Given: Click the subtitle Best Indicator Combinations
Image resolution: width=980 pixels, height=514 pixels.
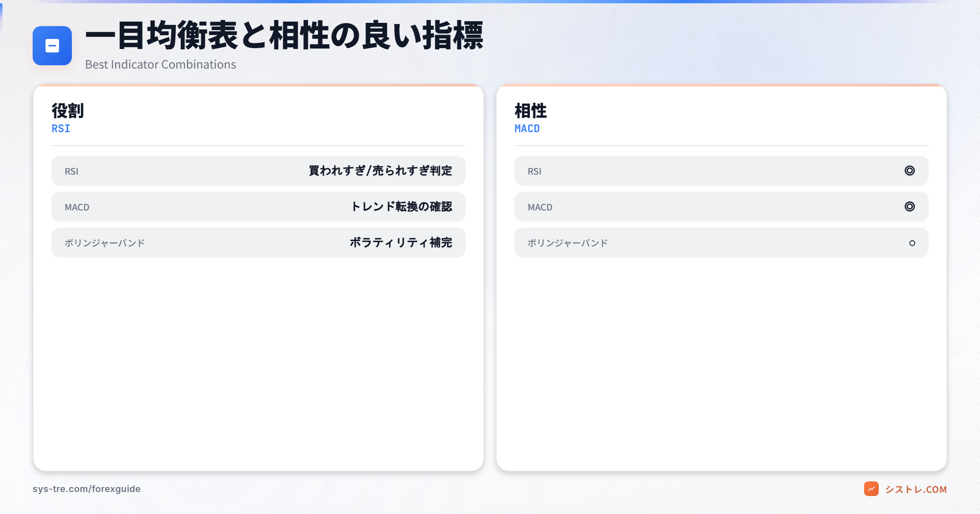Looking at the screenshot, I should (160, 64).
